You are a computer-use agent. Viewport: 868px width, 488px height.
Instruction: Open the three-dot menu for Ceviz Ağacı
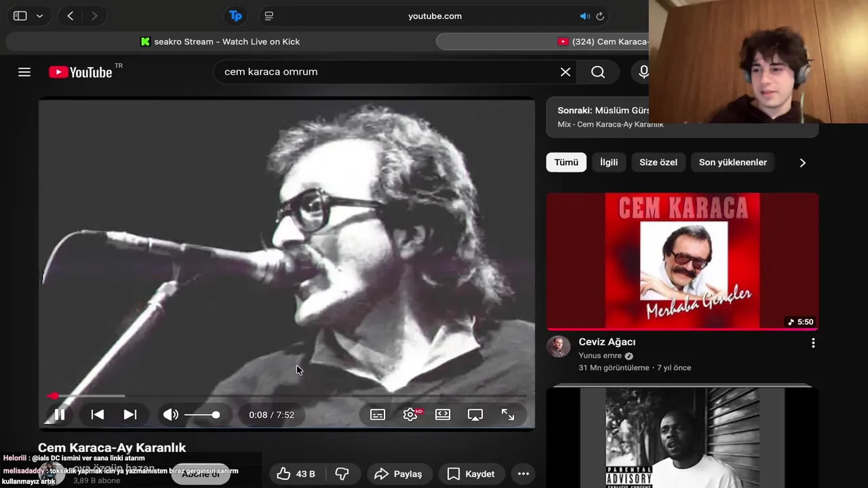pyautogui.click(x=813, y=343)
